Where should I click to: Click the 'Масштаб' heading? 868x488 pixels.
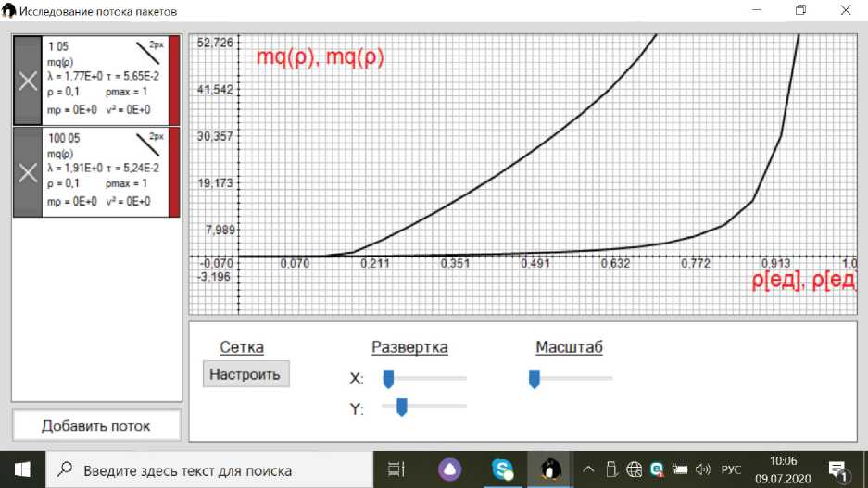[x=569, y=347]
